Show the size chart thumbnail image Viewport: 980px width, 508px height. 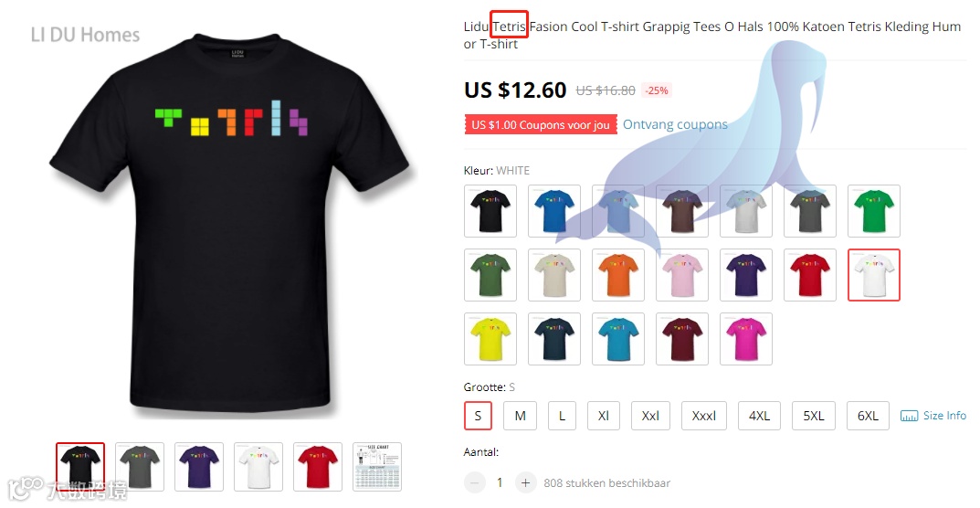click(x=377, y=467)
